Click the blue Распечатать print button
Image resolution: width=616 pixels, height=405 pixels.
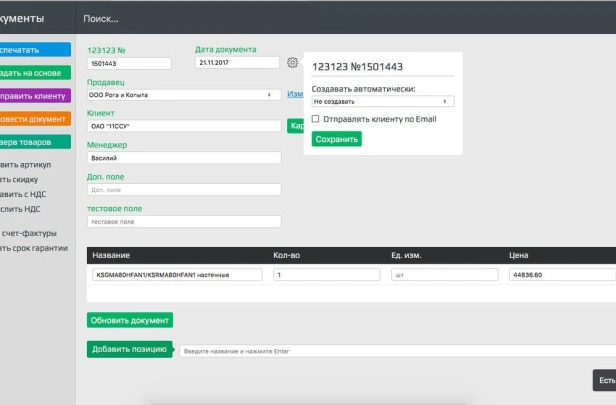coord(35,49)
